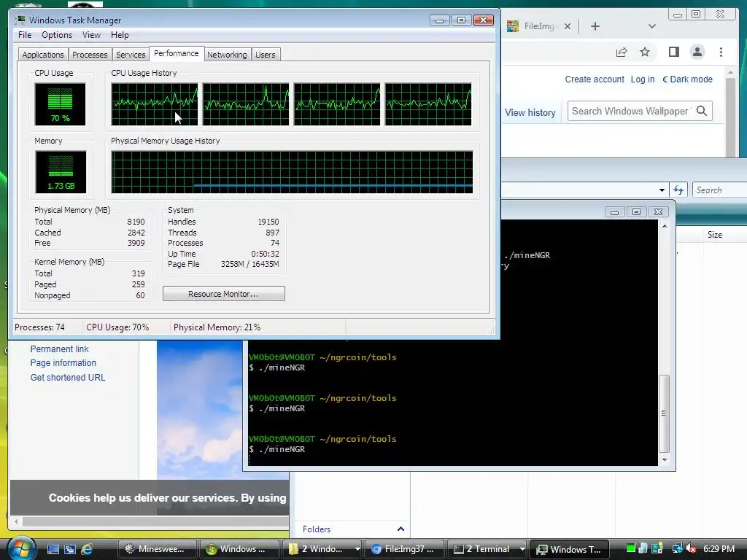Click the Log in link in browser
747x560 pixels.
click(x=642, y=79)
